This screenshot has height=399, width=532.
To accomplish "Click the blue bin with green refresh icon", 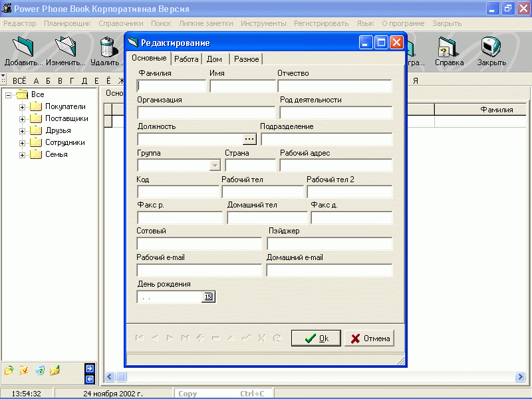I will point(39,370).
